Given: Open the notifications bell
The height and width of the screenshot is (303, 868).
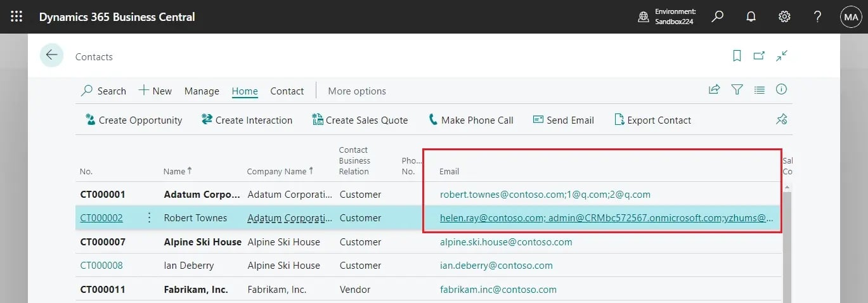Looking at the screenshot, I should [x=751, y=16].
